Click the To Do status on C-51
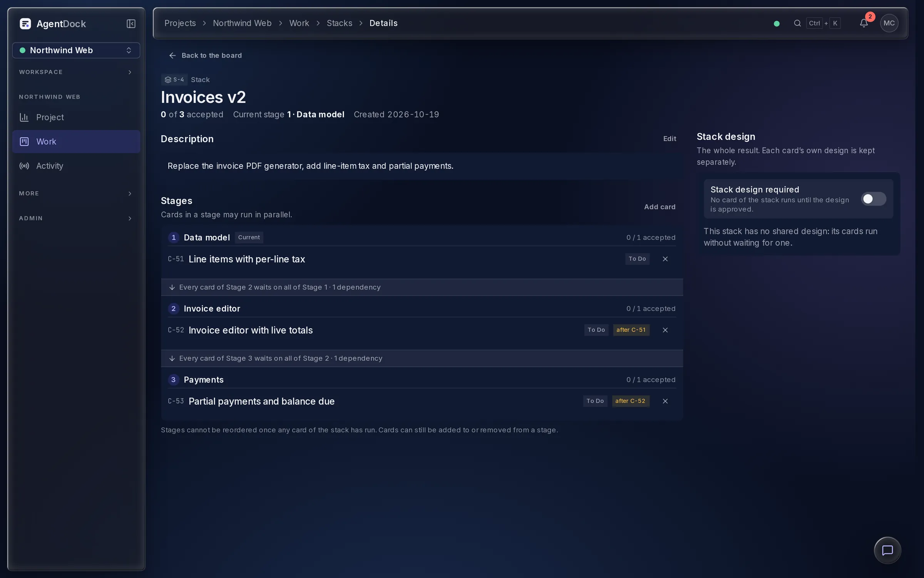 pos(637,259)
